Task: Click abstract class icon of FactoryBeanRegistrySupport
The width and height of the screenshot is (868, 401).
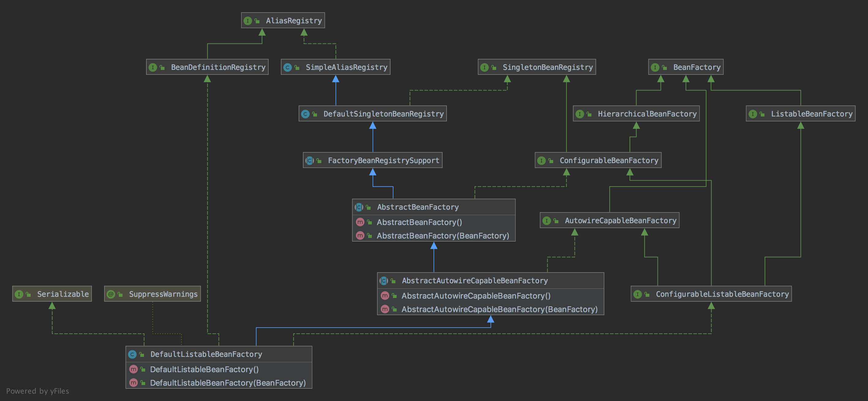Action: coord(310,161)
